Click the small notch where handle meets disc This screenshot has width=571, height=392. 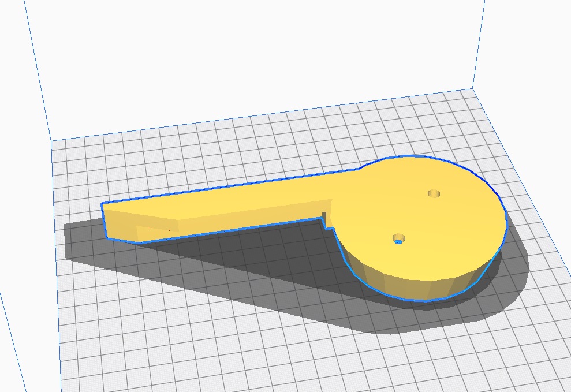pos(328,222)
